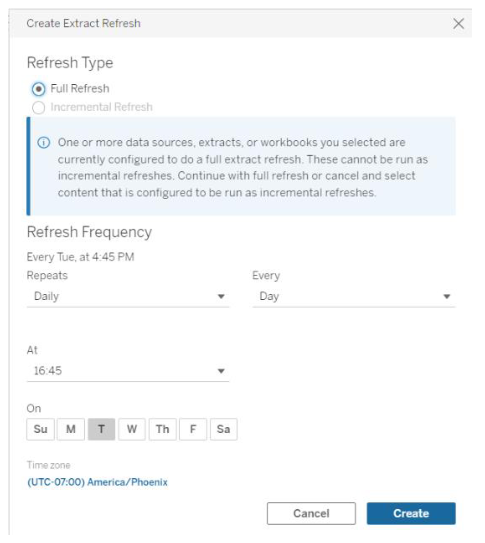
Task: Close the Create Extract Refresh dialog
Action: pos(458,24)
